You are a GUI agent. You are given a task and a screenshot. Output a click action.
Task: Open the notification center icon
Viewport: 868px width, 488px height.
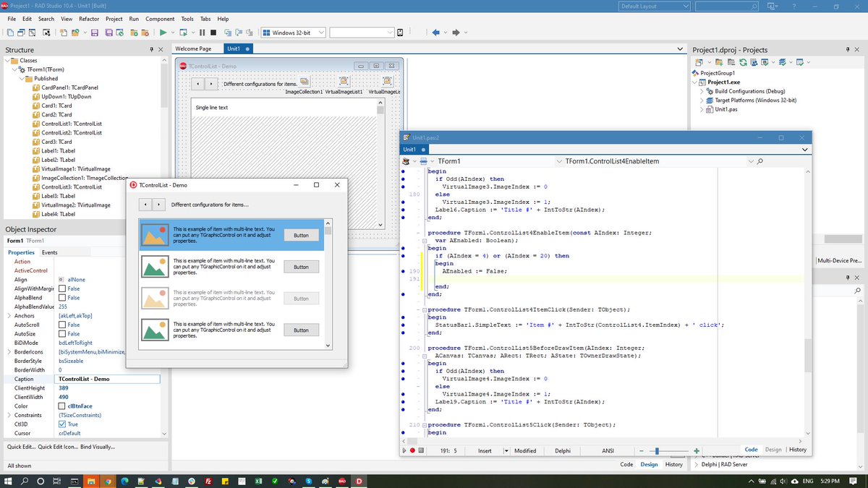(x=855, y=481)
